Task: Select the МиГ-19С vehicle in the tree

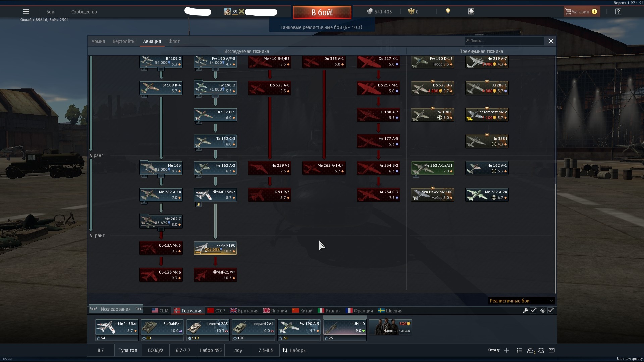Action: pos(215,248)
